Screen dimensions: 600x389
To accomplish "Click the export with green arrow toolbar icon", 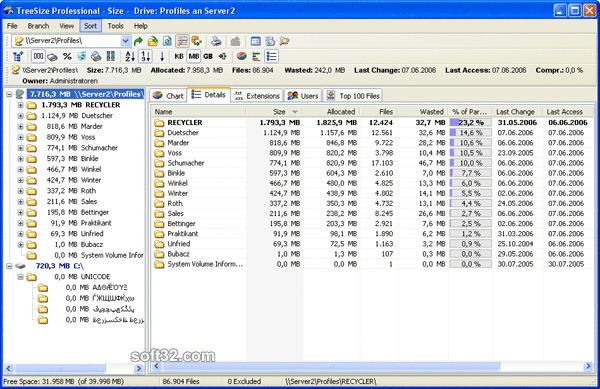I will (197, 41).
